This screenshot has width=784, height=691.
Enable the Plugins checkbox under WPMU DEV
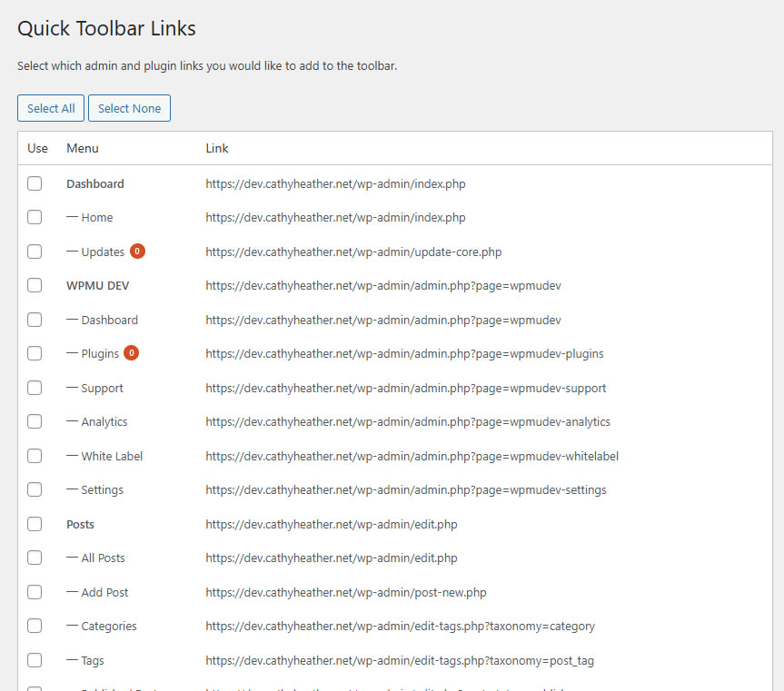point(35,353)
